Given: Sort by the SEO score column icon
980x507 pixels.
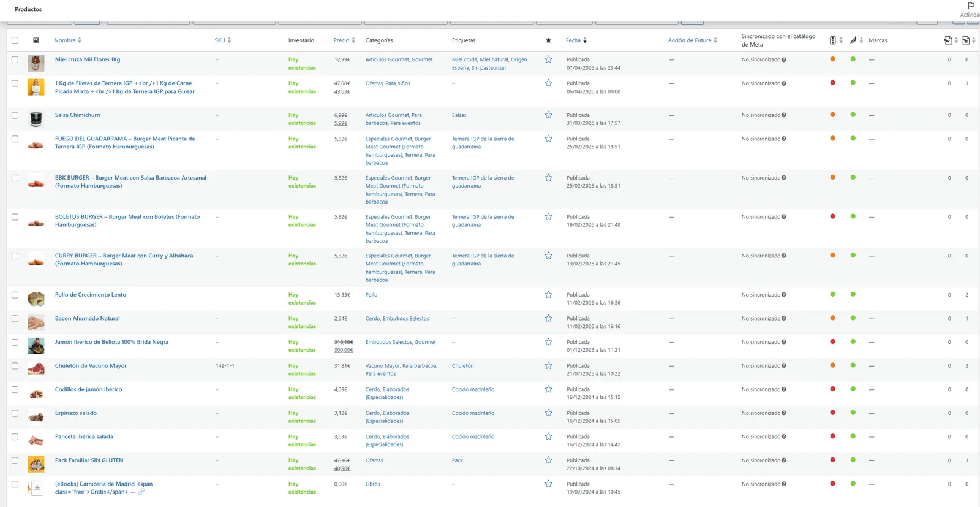Looking at the screenshot, I should (832, 40).
